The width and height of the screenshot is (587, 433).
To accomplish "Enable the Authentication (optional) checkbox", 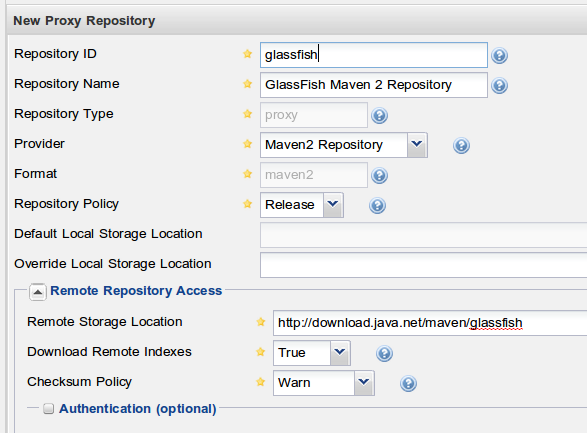I will coord(48,409).
